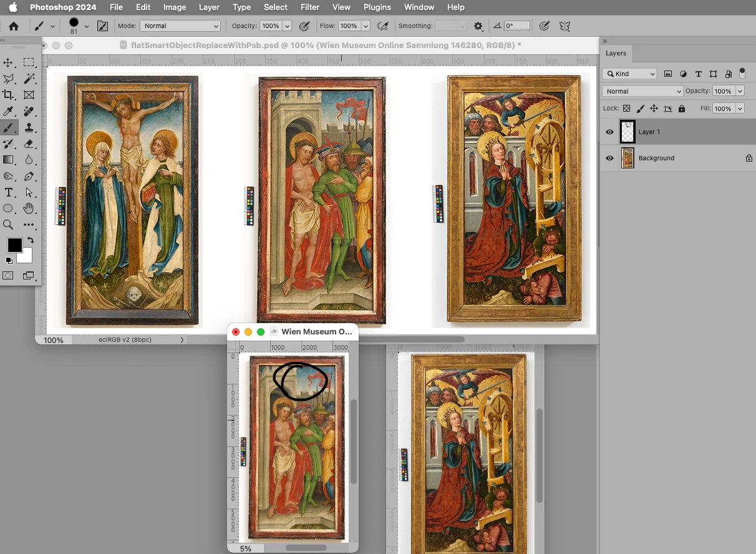This screenshot has height=554, width=756.
Task: Select the Dodge tool
Action: point(9,176)
